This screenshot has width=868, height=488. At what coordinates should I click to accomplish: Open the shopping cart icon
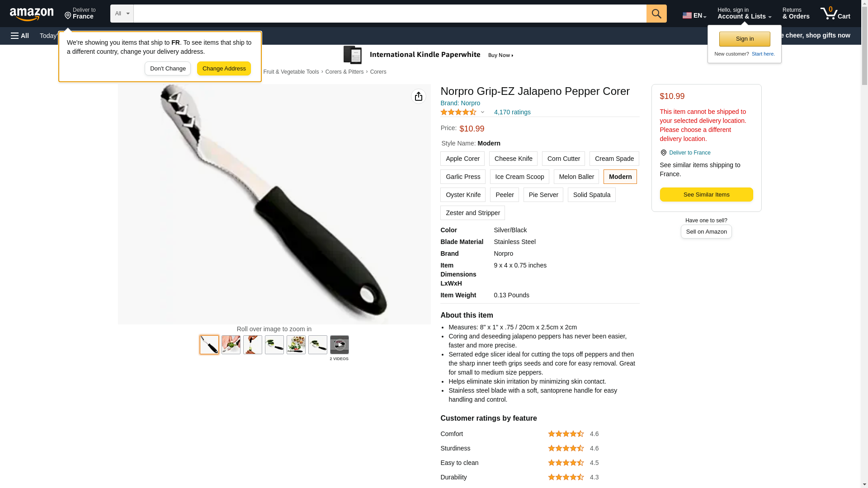[x=835, y=14]
